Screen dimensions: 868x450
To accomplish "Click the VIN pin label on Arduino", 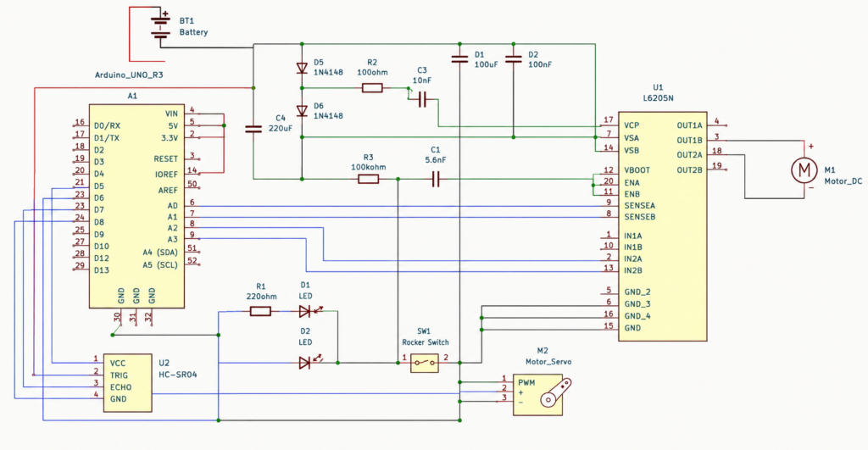I will (171, 114).
